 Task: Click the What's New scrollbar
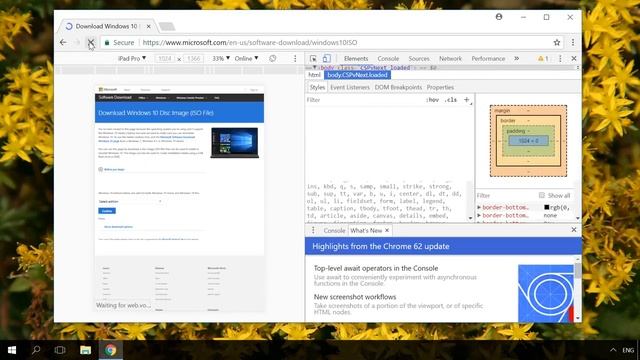click(x=578, y=271)
